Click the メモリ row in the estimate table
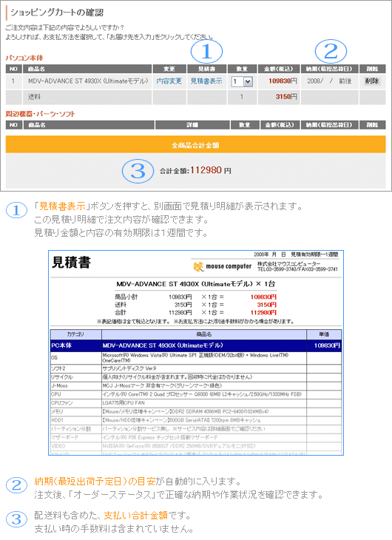This screenshot has height=540, width=392. pos(196,411)
